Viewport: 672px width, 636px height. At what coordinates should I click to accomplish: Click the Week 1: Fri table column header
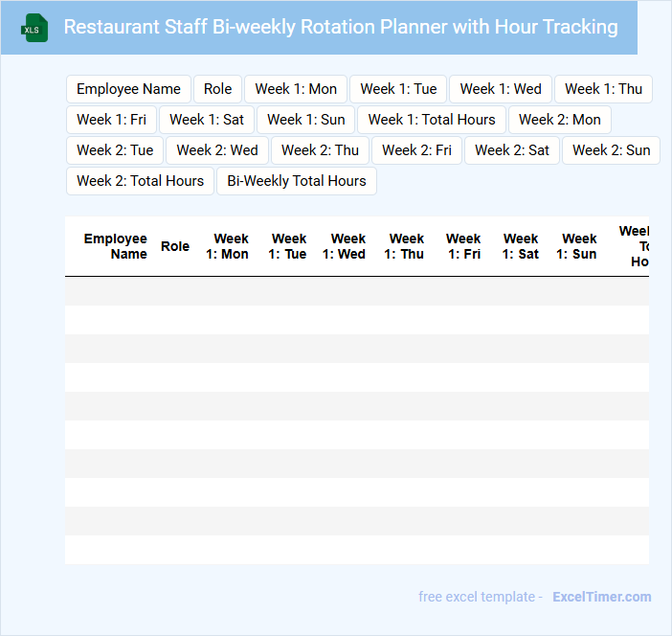tap(463, 246)
